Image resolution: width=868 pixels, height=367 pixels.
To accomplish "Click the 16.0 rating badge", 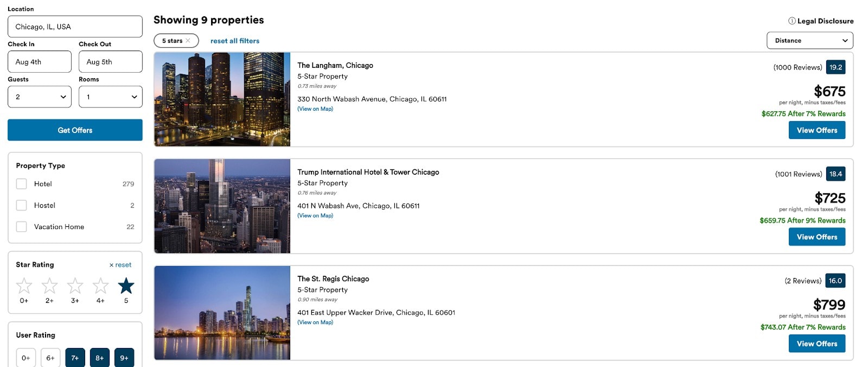I will pos(835,281).
